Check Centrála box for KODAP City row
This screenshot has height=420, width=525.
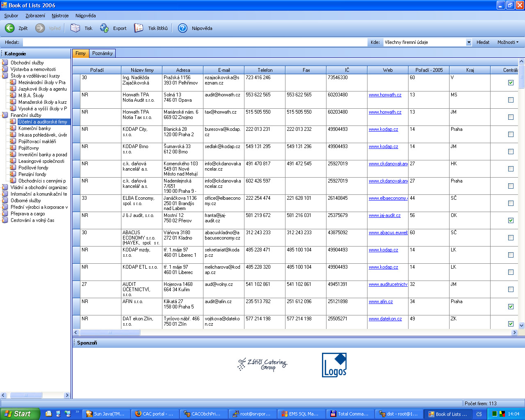[x=511, y=134]
